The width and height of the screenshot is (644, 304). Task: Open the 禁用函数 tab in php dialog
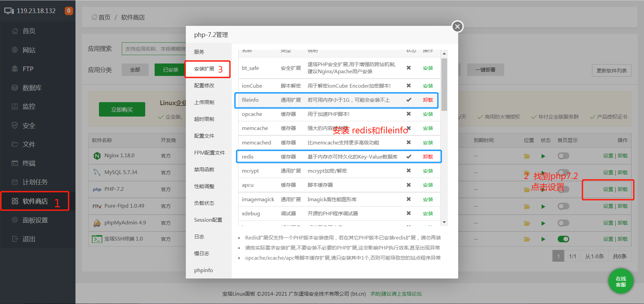(209, 169)
